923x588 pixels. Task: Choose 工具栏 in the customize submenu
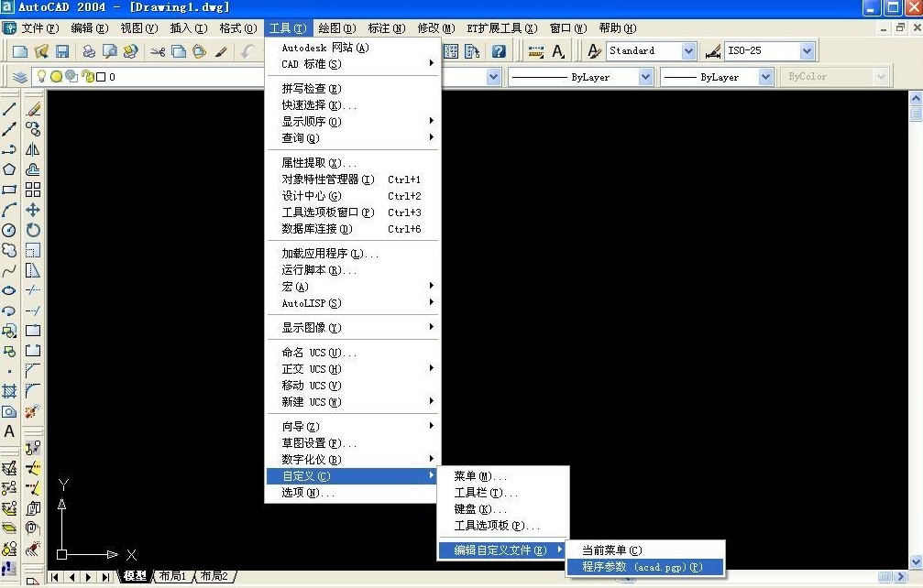click(503, 493)
